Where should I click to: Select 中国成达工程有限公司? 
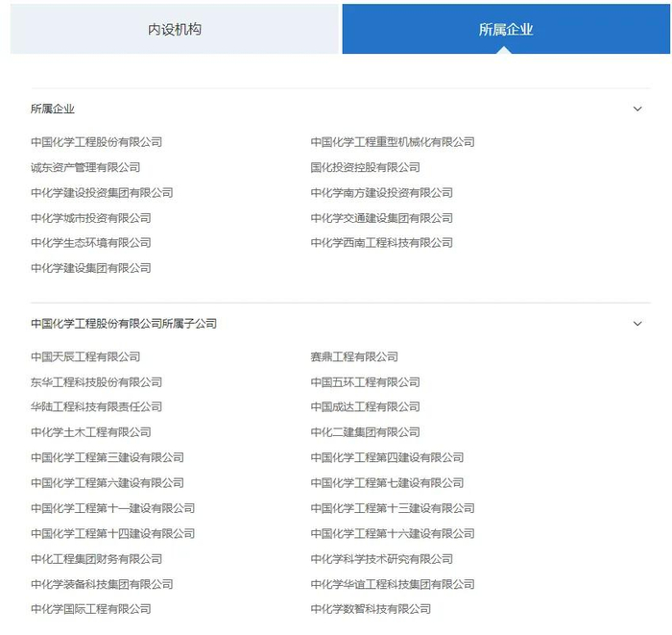(x=365, y=407)
